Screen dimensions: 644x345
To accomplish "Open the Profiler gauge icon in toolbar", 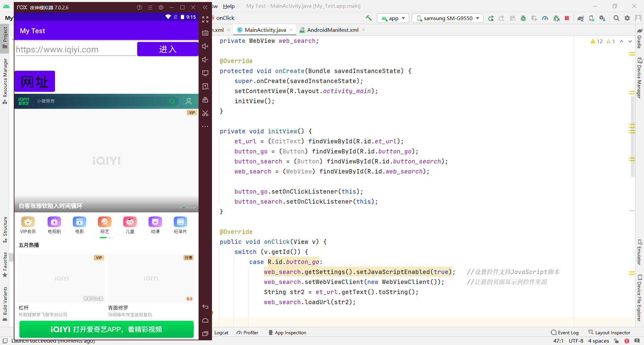I will coord(545,18).
